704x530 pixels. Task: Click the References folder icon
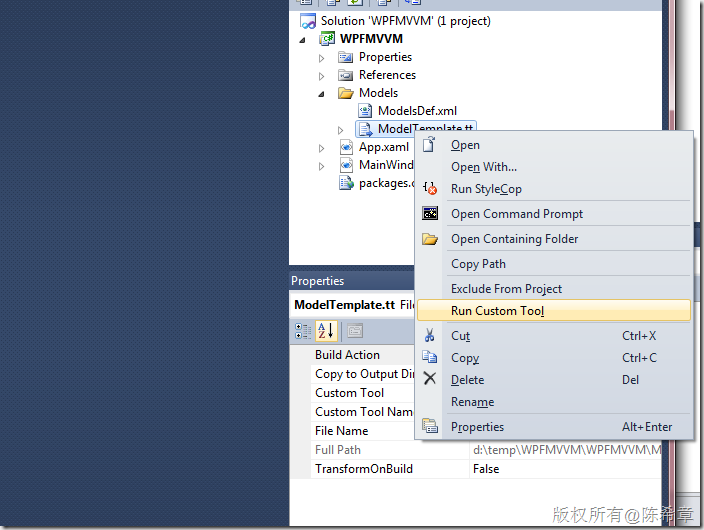pos(346,75)
